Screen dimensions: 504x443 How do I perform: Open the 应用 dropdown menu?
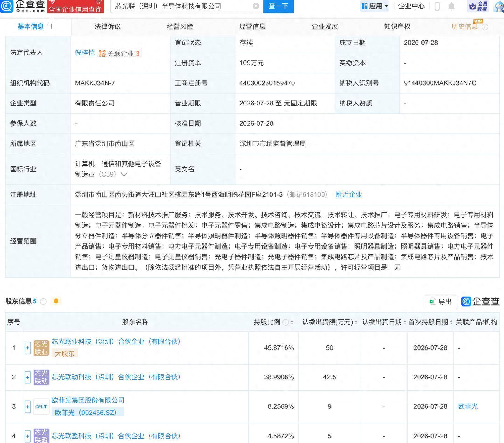pos(375,6)
